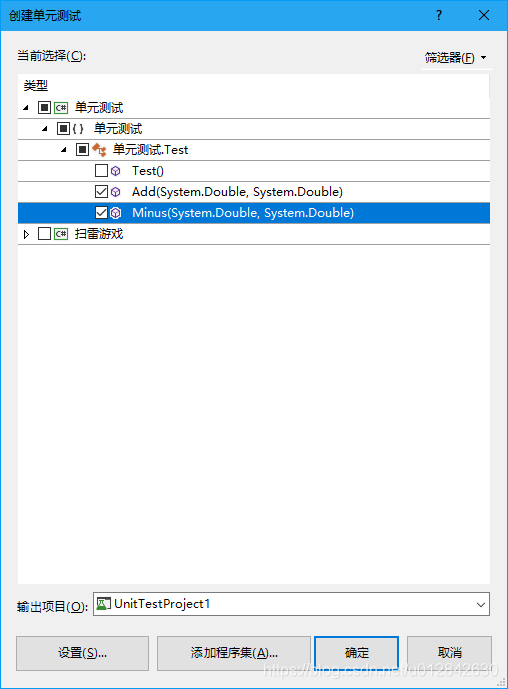This screenshot has width=508, height=689.
Task: Collapse the top-level 单元测试 project node
Action: [26, 107]
